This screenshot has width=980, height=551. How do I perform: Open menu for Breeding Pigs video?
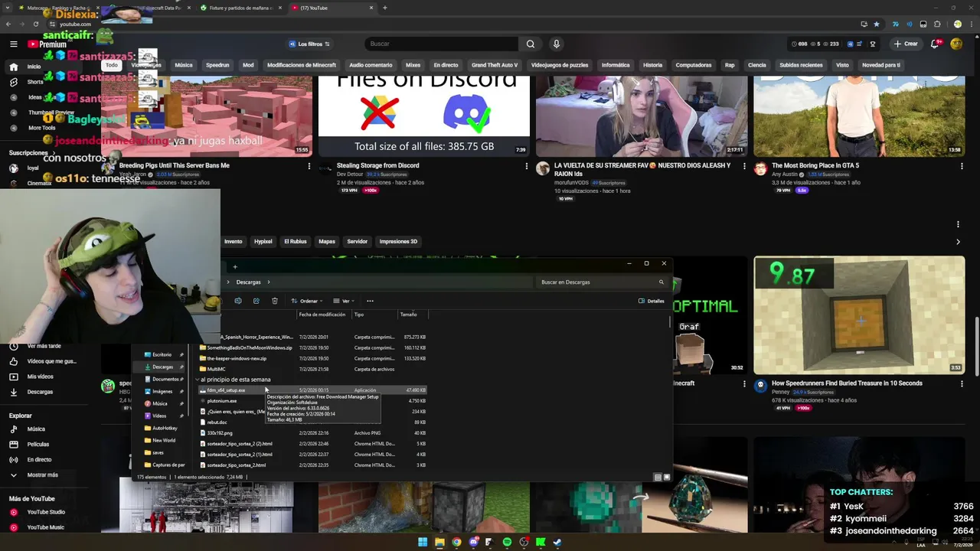[x=309, y=166]
